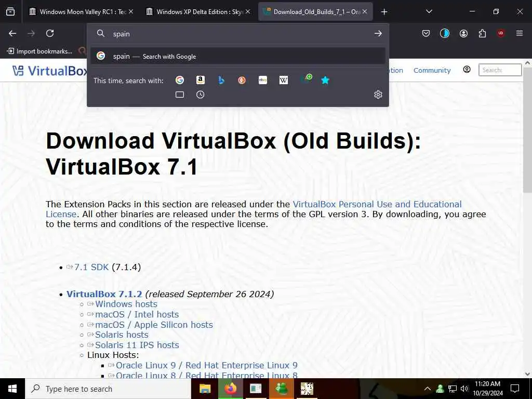
Task: Click the VirtualBox site user profile icon
Action: tap(467, 70)
